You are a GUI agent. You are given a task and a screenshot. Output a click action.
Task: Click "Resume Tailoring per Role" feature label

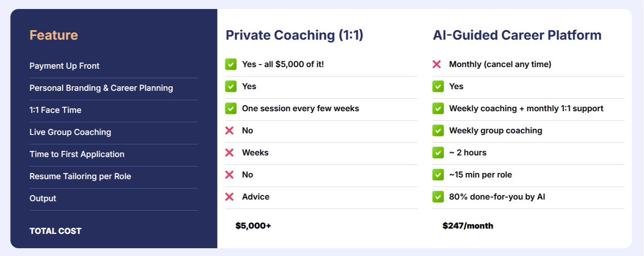[x=80, y=176]
